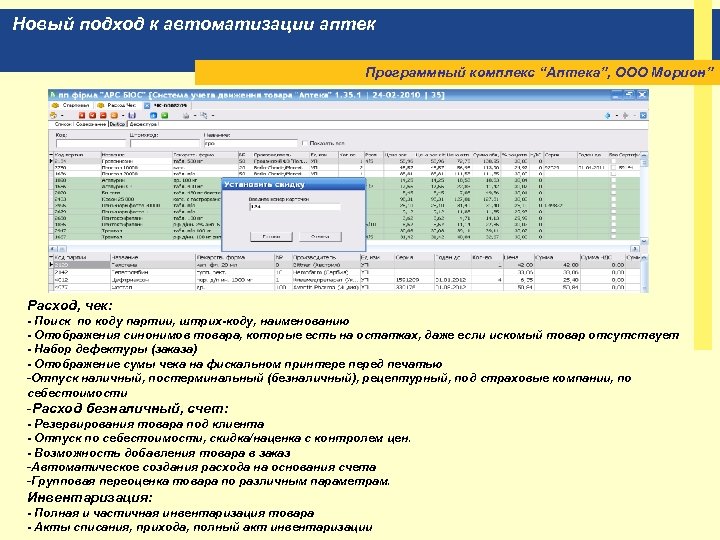Open the dropdown beside the copy-documents icon
This screenshot has width=720, height=540.
(x=213, y=116)
